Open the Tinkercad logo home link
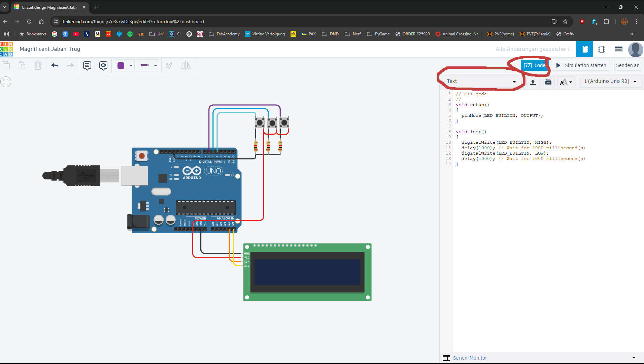The image size is (644, 364). pos(6,49)
